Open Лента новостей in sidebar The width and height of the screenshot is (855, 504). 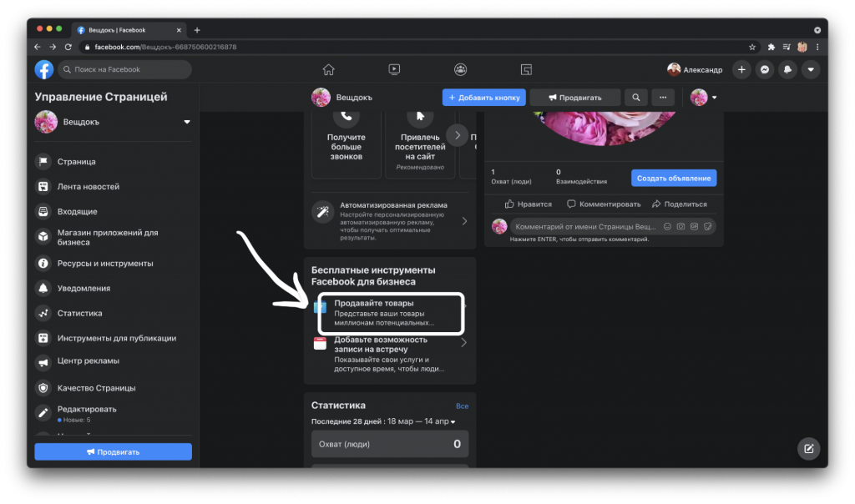113,186
